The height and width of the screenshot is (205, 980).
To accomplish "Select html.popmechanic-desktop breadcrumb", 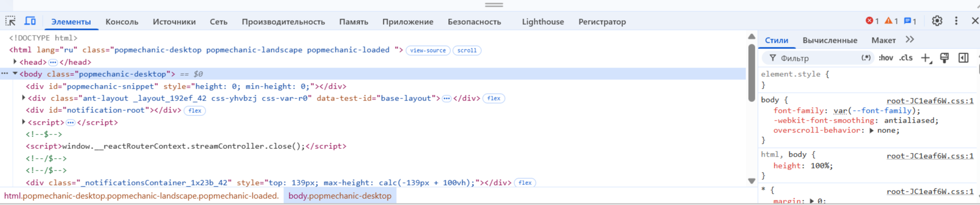I will click(x=141, y=196).
